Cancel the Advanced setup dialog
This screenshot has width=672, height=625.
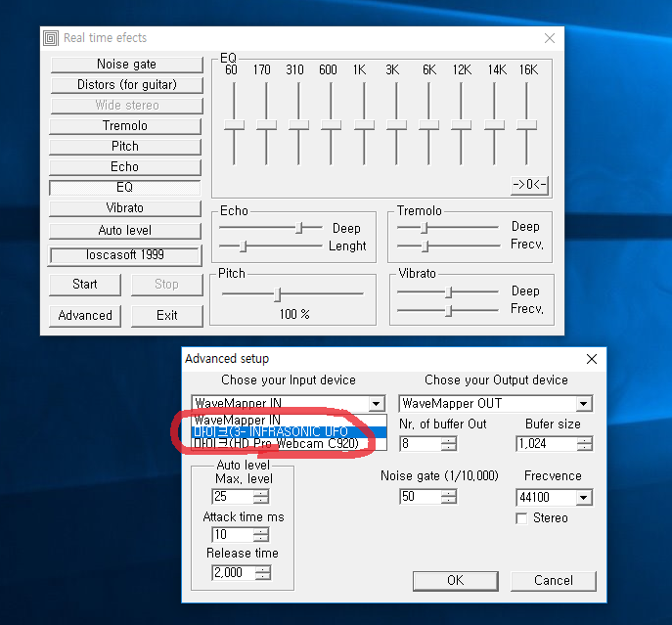coord(554,581)
